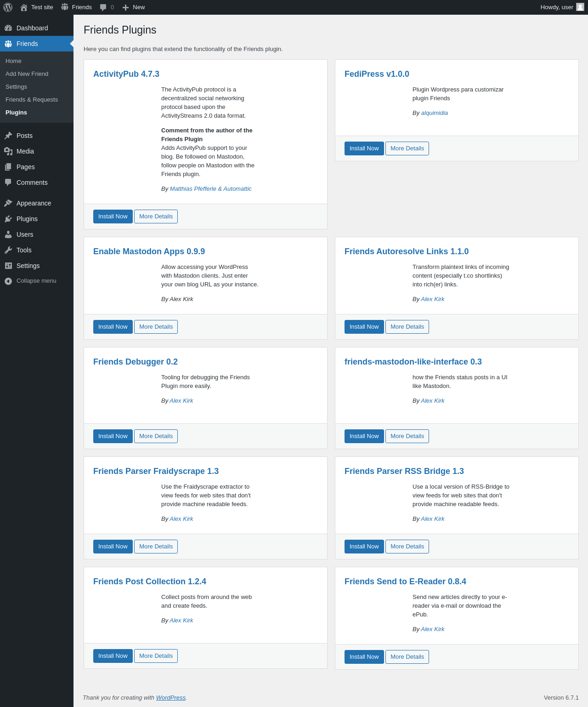Install Friends Parser RSS Bridge plugin
The width and height of the screenshot is (588, 707).
tap(364, 547)
